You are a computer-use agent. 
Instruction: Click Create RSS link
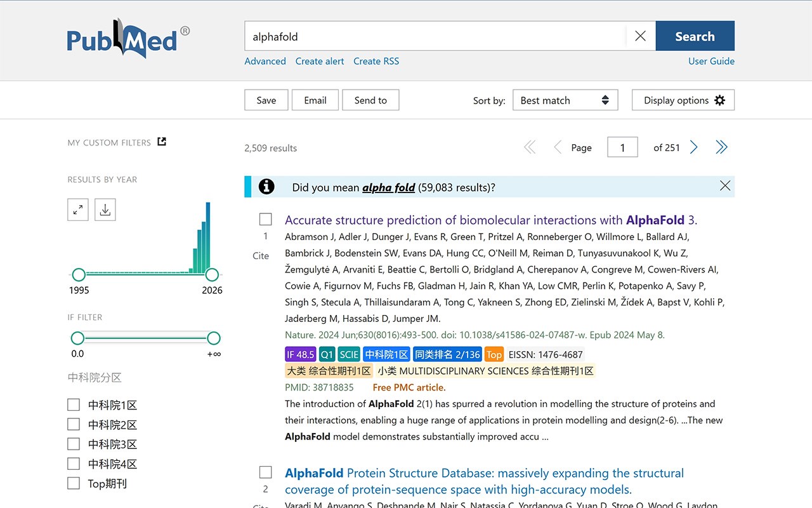(x=376, y=61)
